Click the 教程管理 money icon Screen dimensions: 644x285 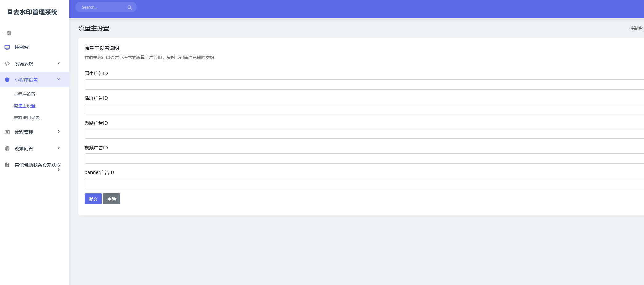[x=7, y=132]
